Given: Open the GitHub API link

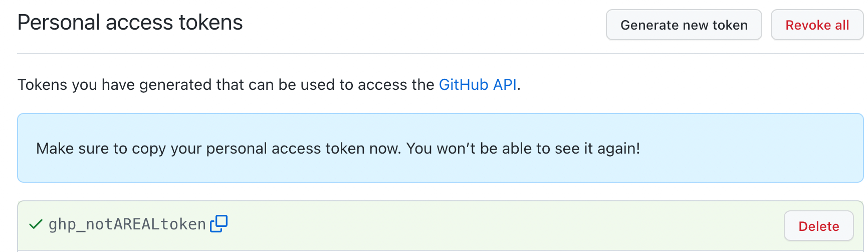Looking at the screenshot, I should point(477,85).
